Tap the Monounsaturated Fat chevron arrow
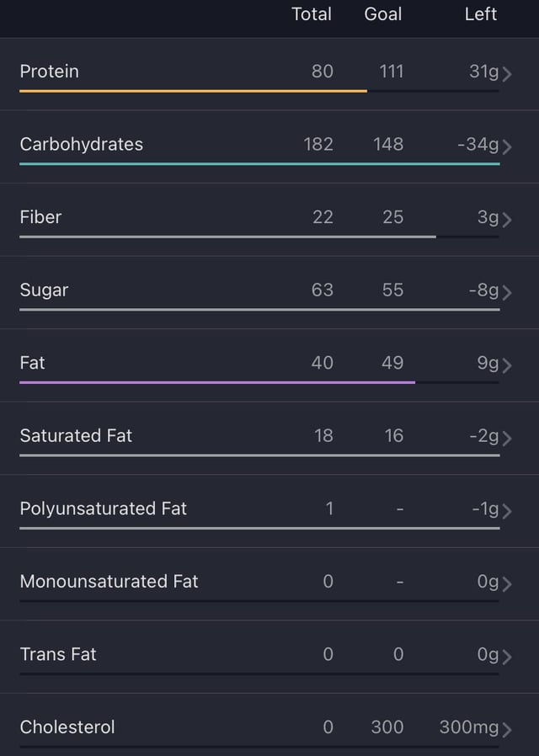 507,584
